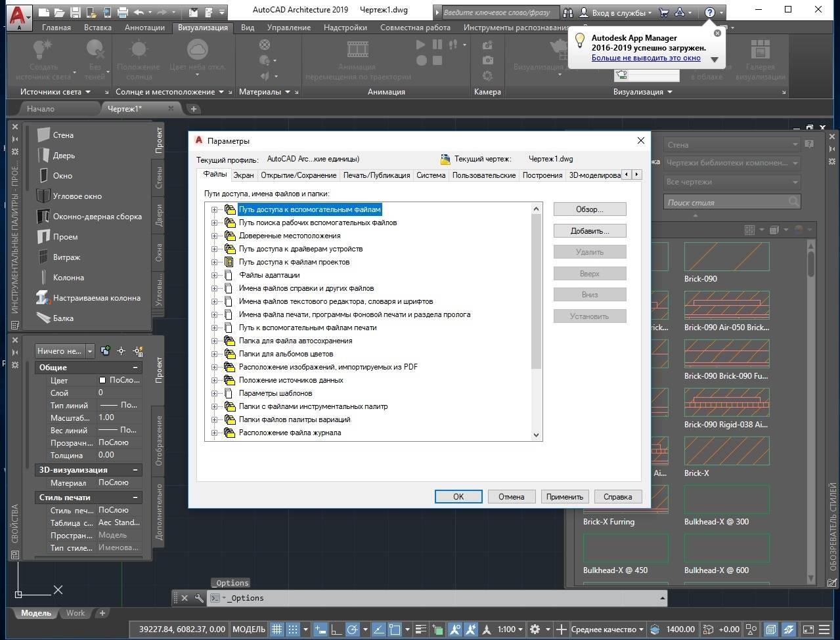Click the Добавить... button
The width and height of the screenshot is (840, 640).
pos(590,231)
